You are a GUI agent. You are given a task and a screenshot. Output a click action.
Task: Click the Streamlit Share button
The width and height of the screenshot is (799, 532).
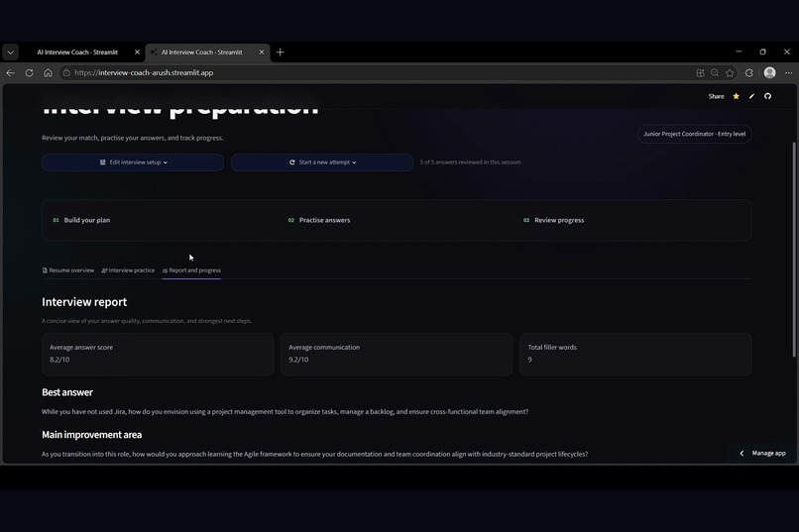point(716,96)
